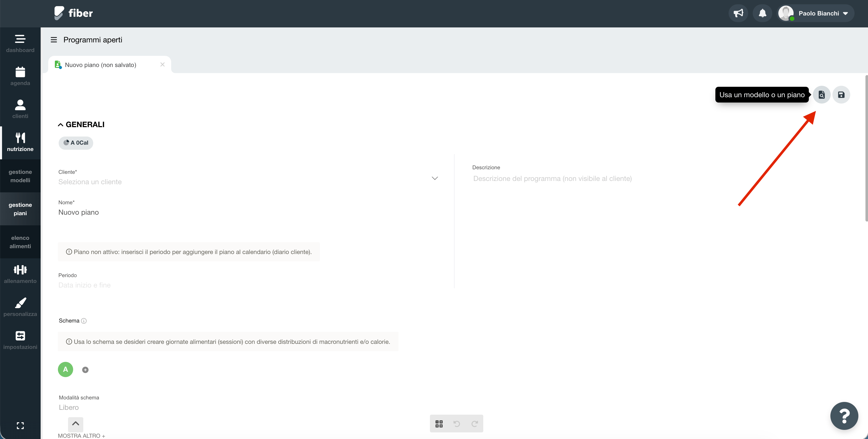Open Paolo Bianchi user menu
Screen dimensions: 868x439
[816, 13]
